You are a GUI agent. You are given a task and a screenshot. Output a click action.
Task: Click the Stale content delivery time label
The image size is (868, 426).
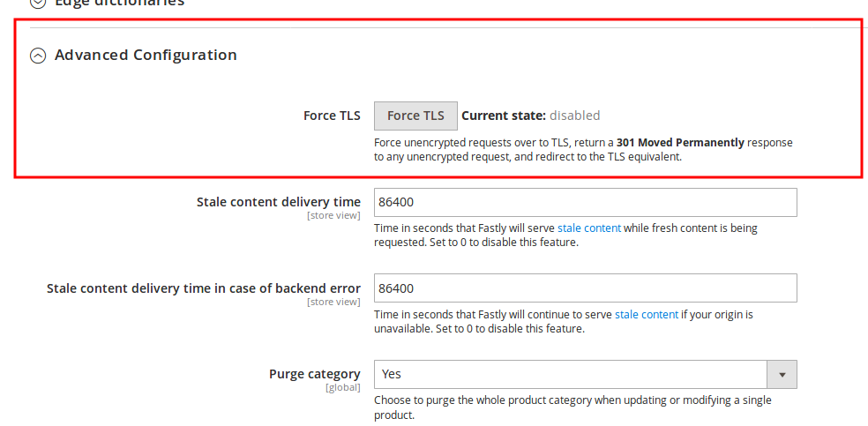click(278, 202)
